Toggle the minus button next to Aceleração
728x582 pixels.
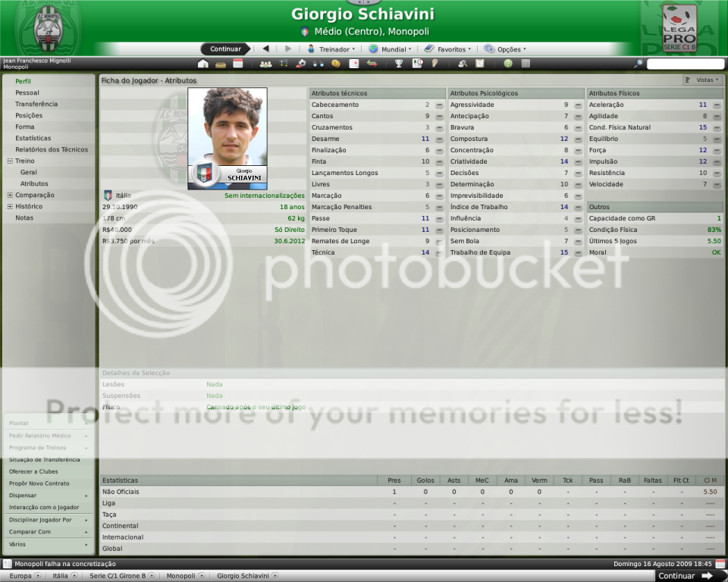pyautogui.click(x=717, y=105)
